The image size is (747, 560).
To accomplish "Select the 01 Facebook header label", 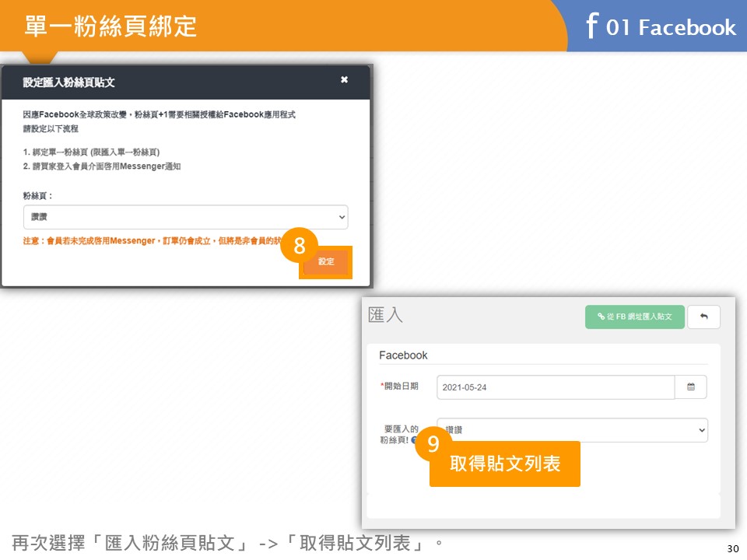I will click(x=670, y=28).
